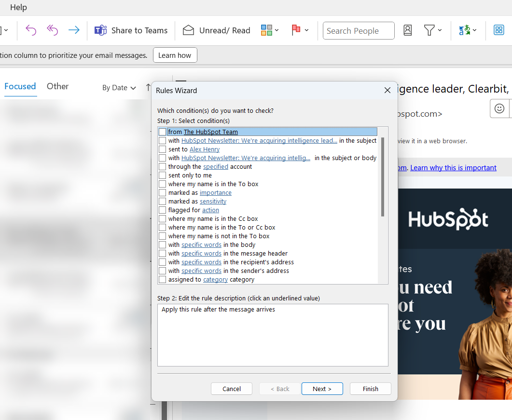Check 'flagged for action' condition

(x=162, y=210)
